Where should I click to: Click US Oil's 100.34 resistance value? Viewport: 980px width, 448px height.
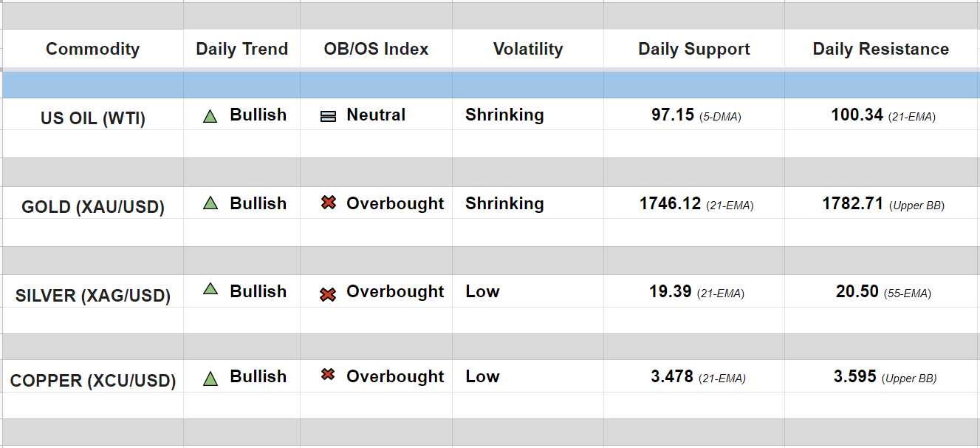pos(857,115)
